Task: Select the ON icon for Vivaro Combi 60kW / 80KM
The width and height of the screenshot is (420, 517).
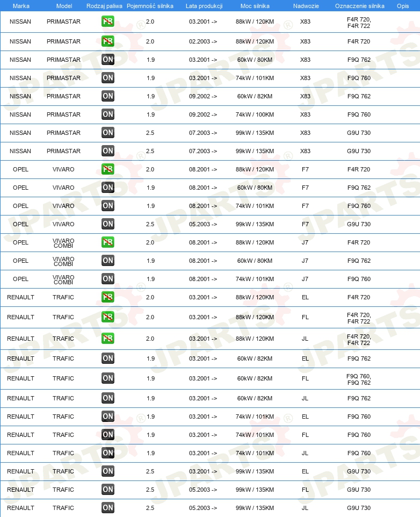Action: tap(108, 261)
